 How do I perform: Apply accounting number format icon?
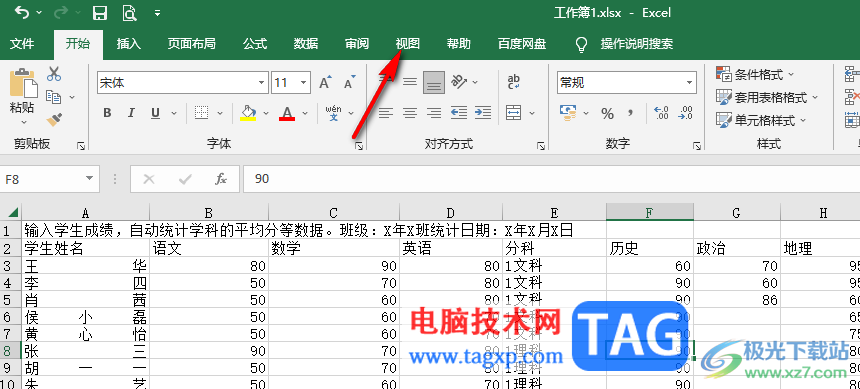(568, 112)
